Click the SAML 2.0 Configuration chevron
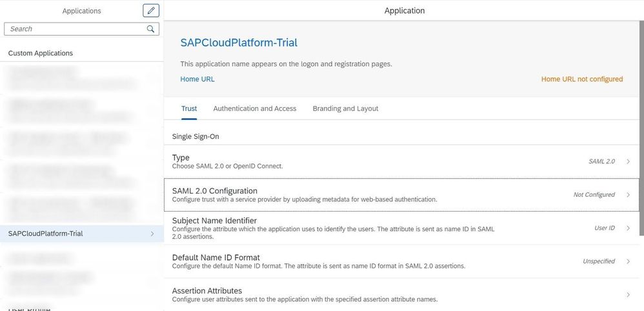Viewport: 644px width, 311px height. tap(629, 195)
